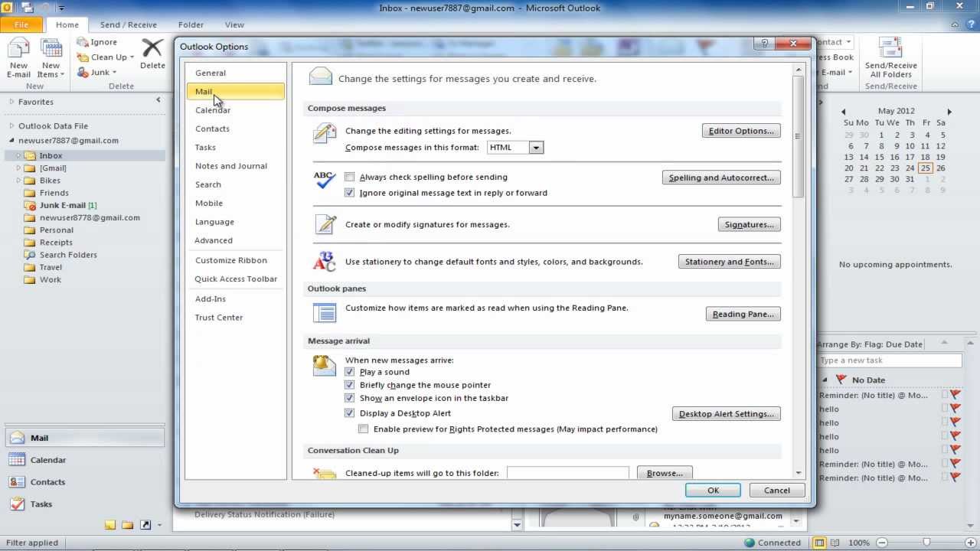Click the Mail navigation pane icon
The height and width of the screenshot is (551, 980).
(x=17, y=438)
